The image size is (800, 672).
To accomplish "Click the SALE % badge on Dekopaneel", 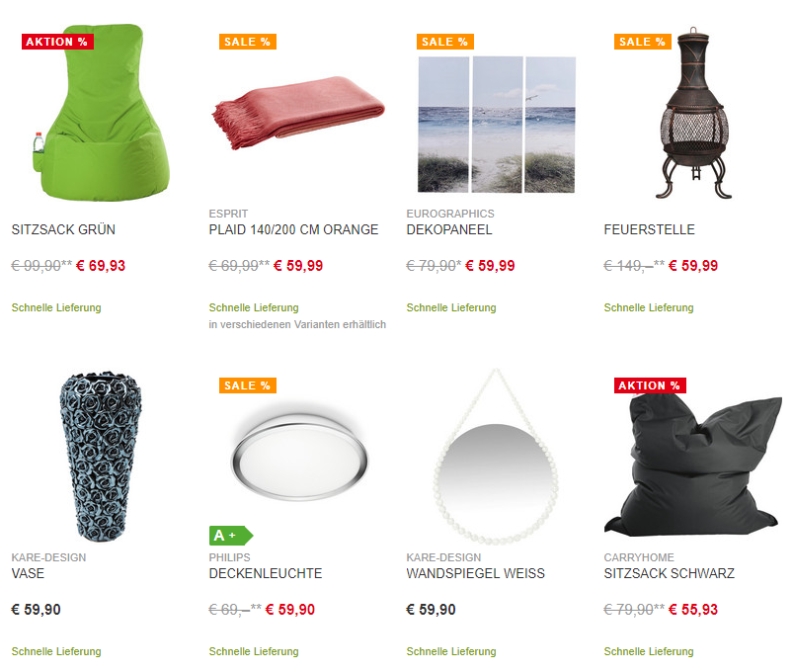I will click(x=445, y=42).
